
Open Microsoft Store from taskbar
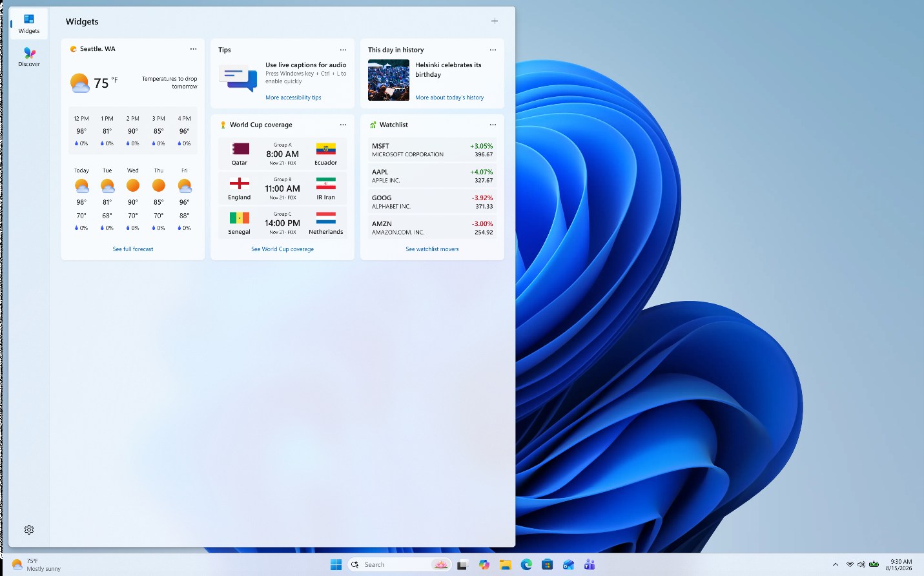[x=548, y=564]
